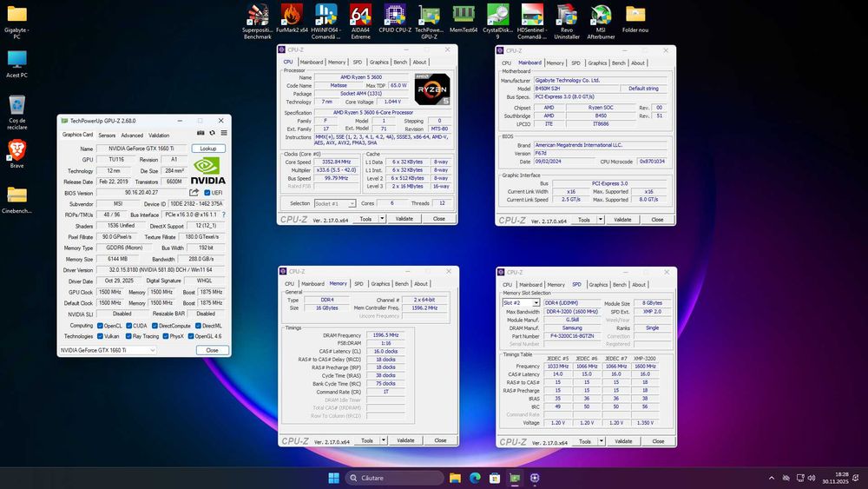Open the Slot #2 memory slot dropdown
Viewport: 868px width, 489px height.
click(x=521, y=303)
